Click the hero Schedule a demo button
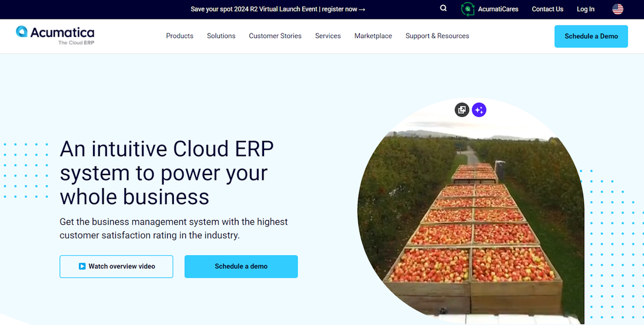The width and height of the screenshot is (644, 325). pos(241,266)
